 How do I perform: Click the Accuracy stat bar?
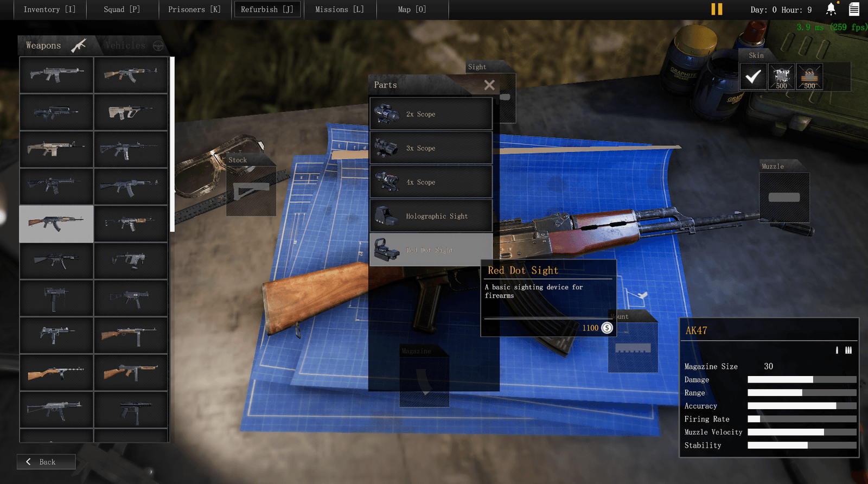click(802, 406)
